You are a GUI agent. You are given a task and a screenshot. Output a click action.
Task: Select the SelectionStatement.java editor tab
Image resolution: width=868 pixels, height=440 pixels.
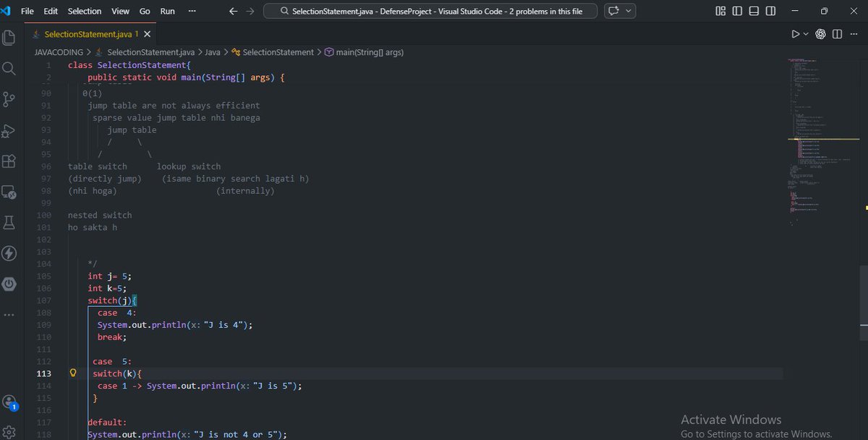(x=92, y=34)
